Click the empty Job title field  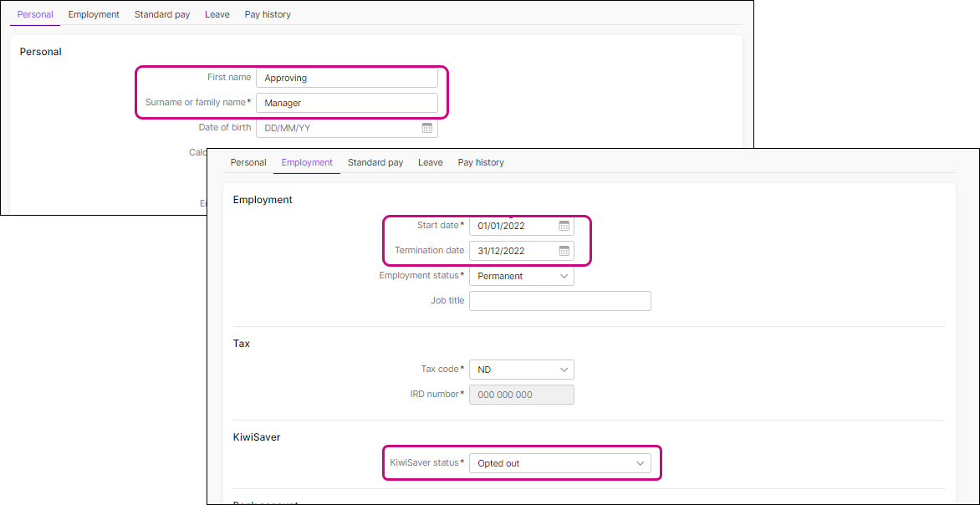[559, 301]
